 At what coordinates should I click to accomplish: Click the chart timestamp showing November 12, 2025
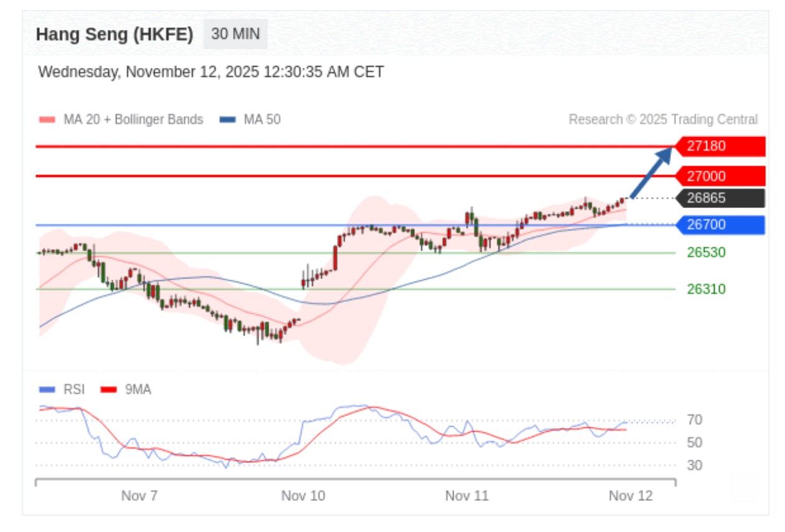tap(211, 72)
